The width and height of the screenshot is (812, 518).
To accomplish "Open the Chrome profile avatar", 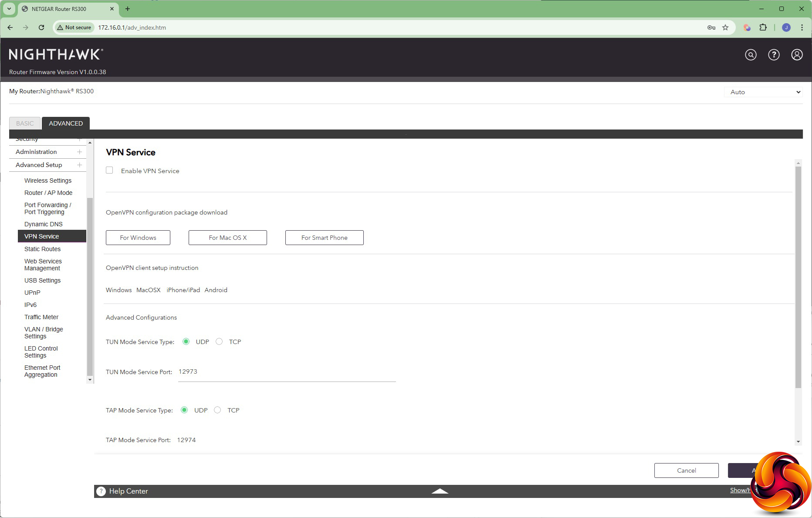I will coord(786,27).
